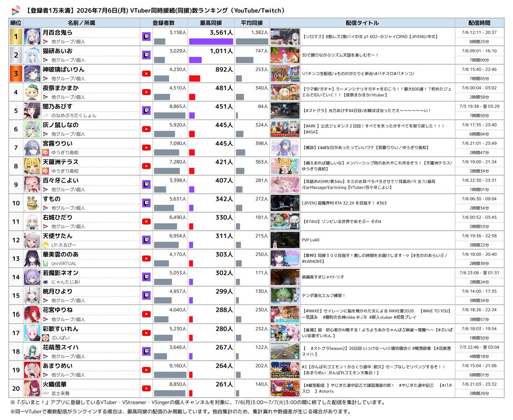The image size is (513, 420).
Task: Click the avatar of 月百合鬼ら
Action: (32, 37)
